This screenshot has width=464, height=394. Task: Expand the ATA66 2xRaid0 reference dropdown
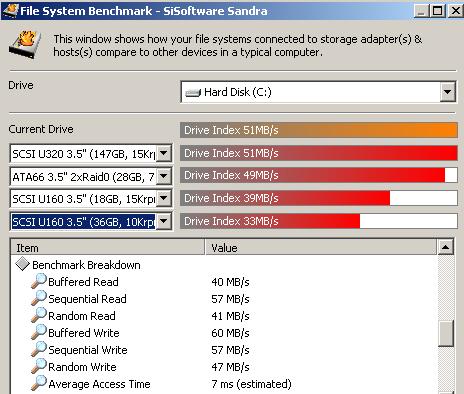point(164,176)
